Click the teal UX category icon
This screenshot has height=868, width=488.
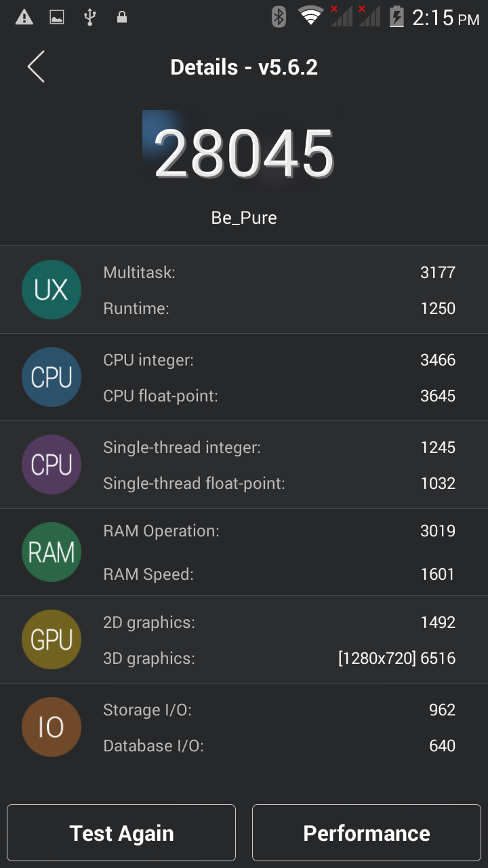click(52, 290)
